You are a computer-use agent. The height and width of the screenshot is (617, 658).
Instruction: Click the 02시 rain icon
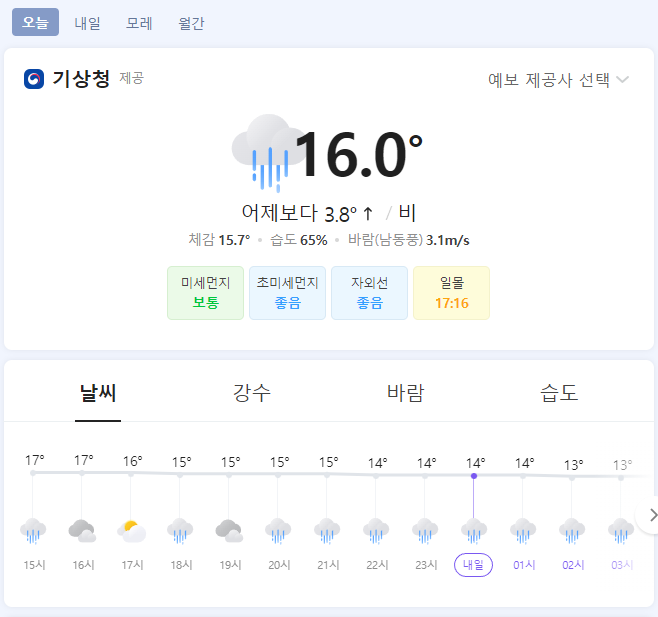coord(572,530)
